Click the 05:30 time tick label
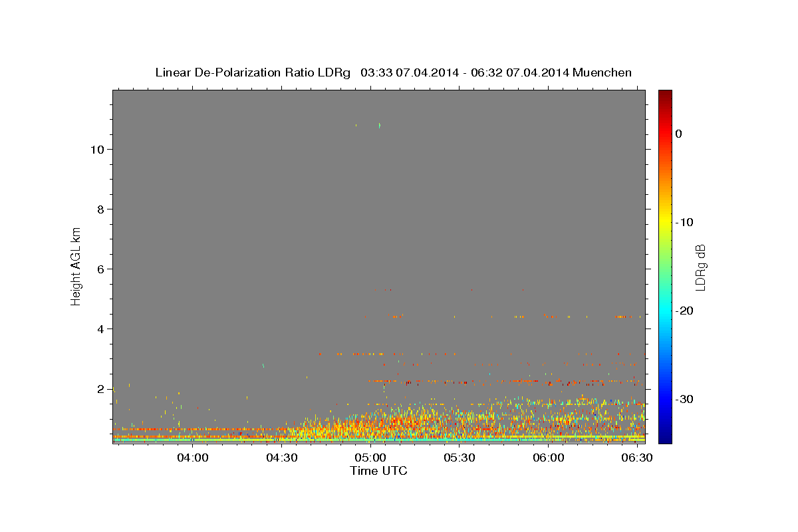798x532 pixels. (x=460, y=458)
